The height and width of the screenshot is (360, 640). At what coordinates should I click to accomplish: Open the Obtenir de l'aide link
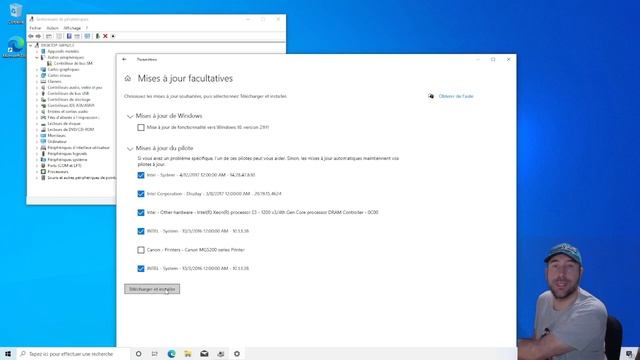tap(456, 96)
